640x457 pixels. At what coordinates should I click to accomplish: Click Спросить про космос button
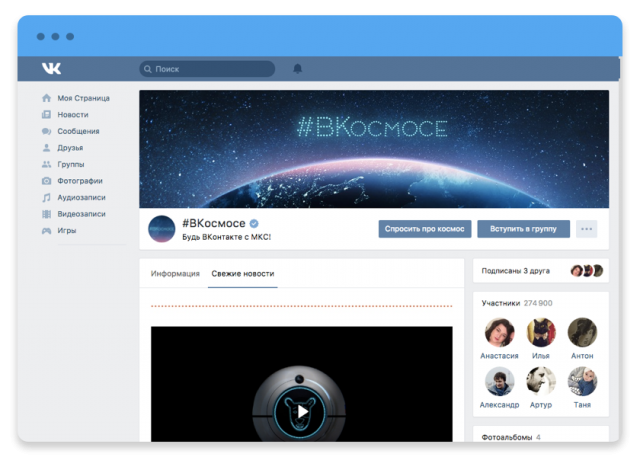(424, 229)
